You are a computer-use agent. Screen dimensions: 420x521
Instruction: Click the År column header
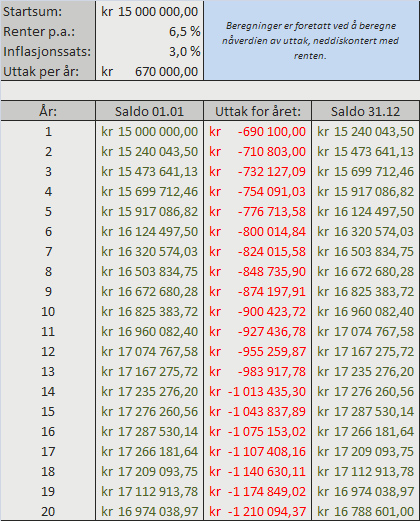point(48,111)
